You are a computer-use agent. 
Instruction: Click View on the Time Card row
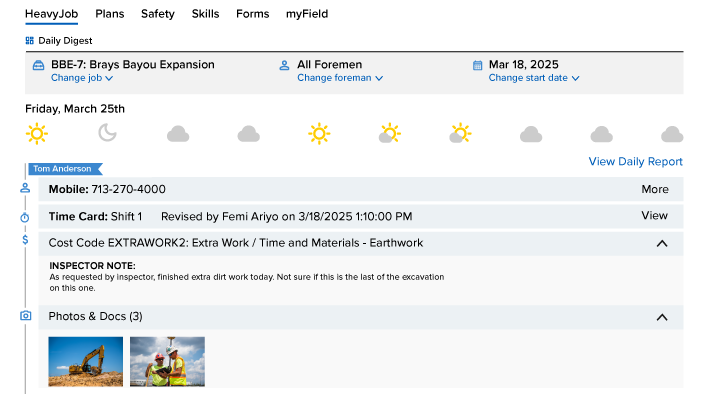[x=654, y=216]
